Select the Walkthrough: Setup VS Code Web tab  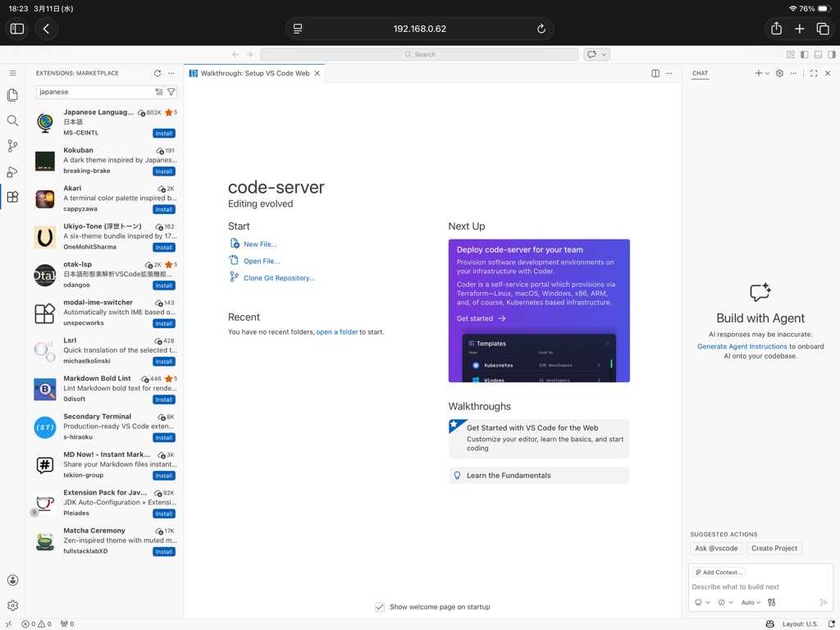(x=254, y=73)
